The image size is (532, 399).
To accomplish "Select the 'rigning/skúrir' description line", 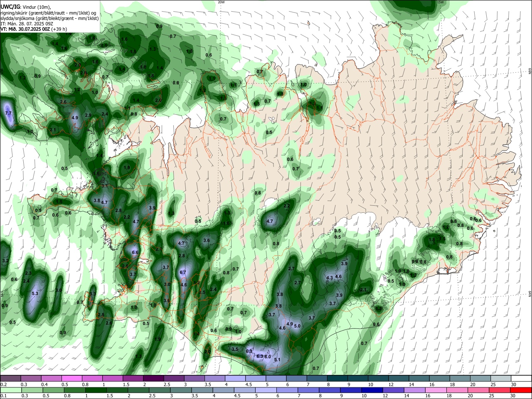I will pyautogui.click(x=48, y=13).
